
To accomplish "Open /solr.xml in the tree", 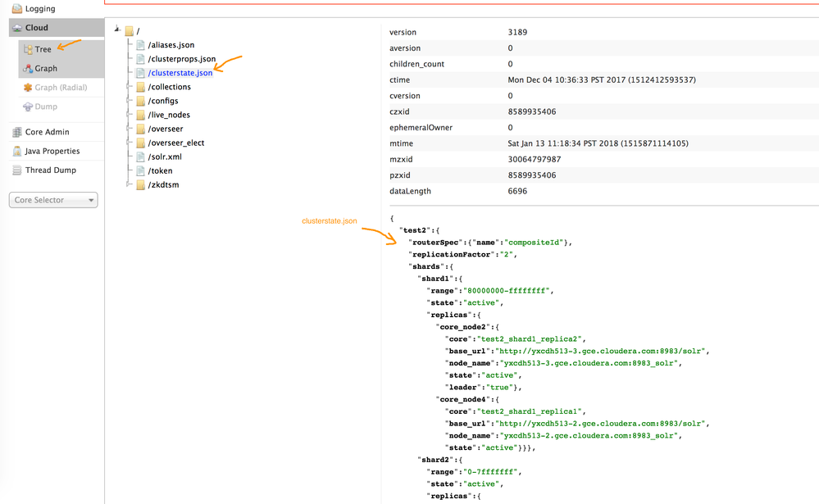I will [165, 157].
